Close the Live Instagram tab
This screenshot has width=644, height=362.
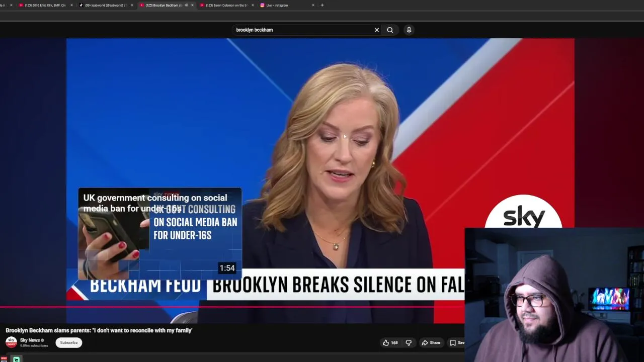click(313, 5)
